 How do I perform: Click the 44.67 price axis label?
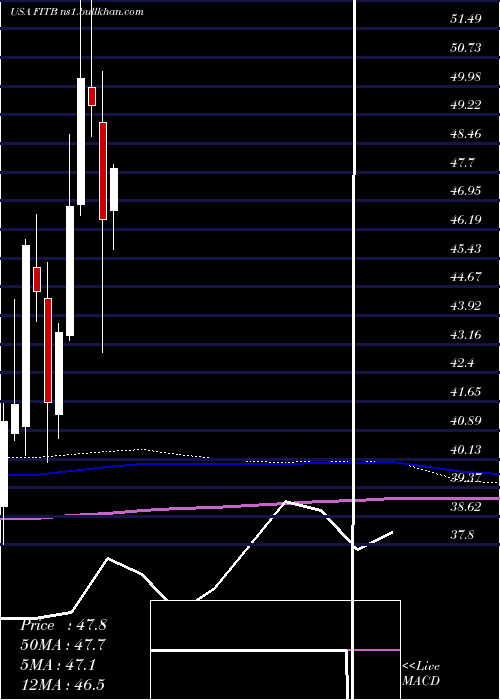466,277
